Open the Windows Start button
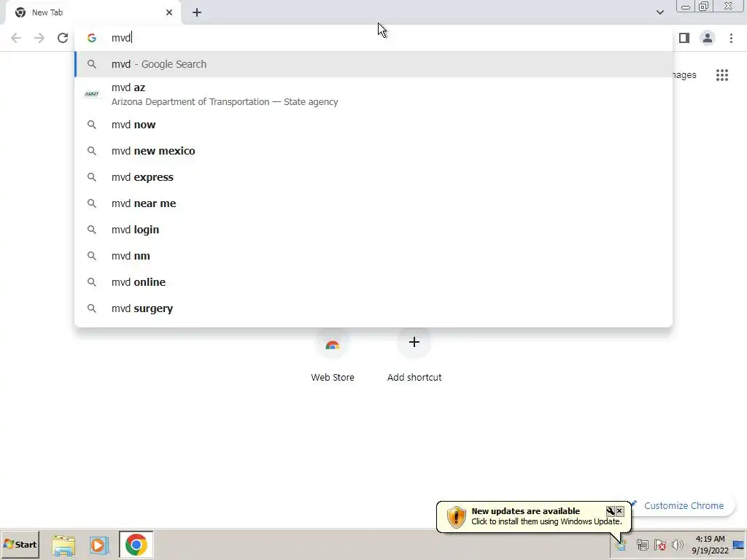 coord(20,544)
